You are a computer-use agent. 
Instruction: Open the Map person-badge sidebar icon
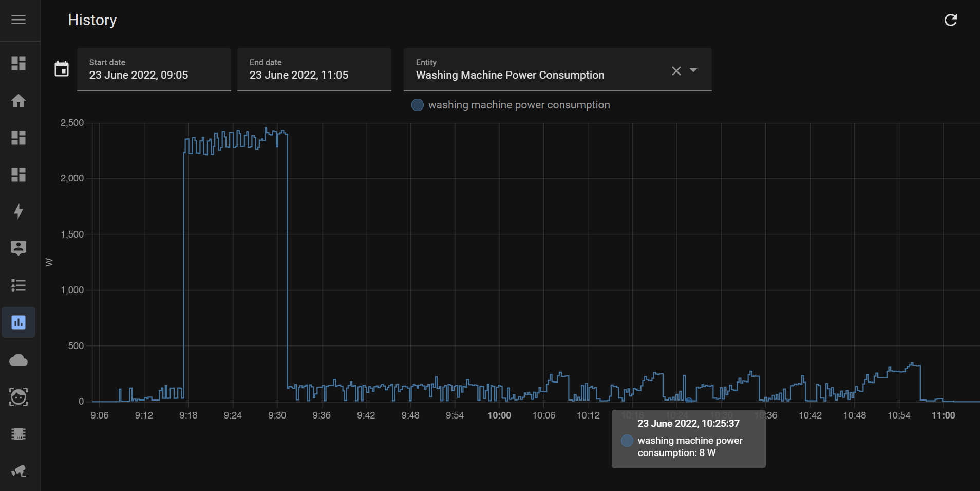tap(18, 248)
